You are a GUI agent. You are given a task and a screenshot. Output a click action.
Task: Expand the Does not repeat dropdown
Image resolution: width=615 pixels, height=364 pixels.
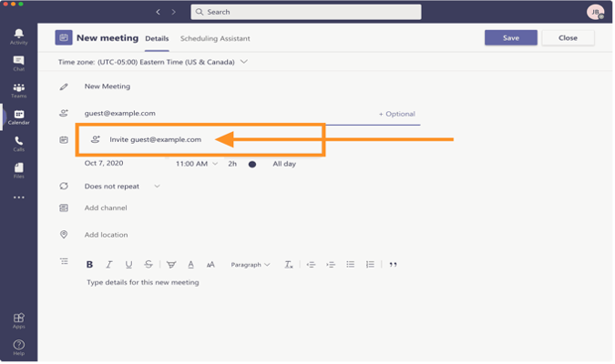122,187
